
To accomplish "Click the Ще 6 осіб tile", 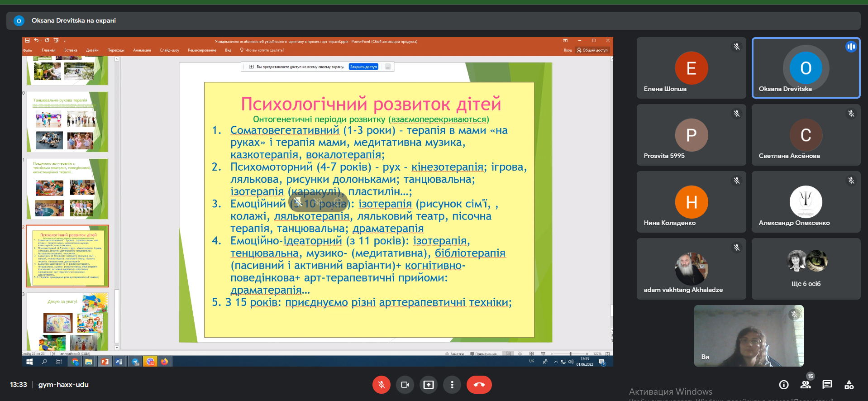I will [806, 269].
